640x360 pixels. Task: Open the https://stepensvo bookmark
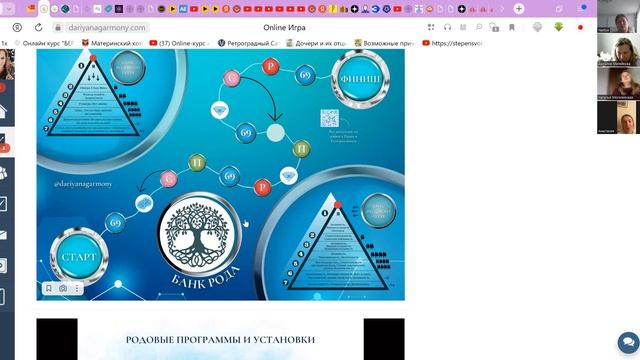[452, 43]
